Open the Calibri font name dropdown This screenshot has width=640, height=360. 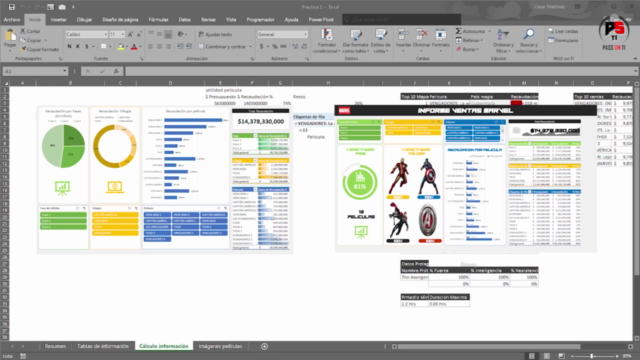click(x=105, y=35)
